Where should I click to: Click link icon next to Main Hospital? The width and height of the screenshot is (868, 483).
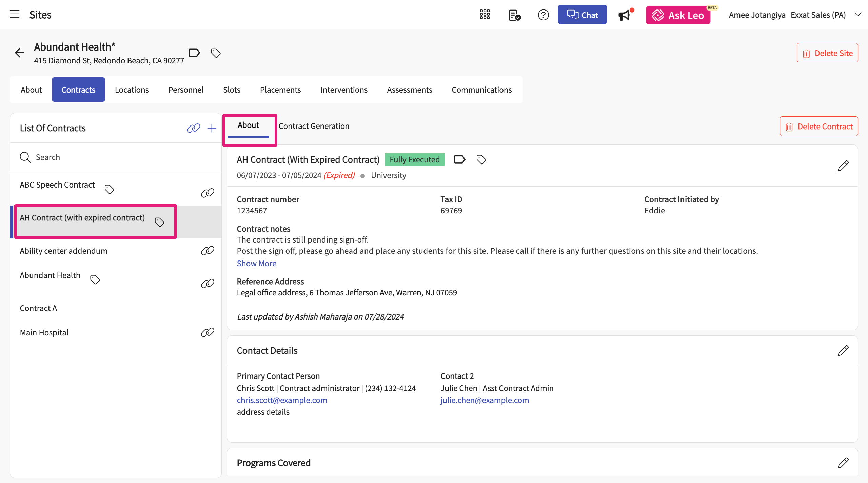[208, 332]
